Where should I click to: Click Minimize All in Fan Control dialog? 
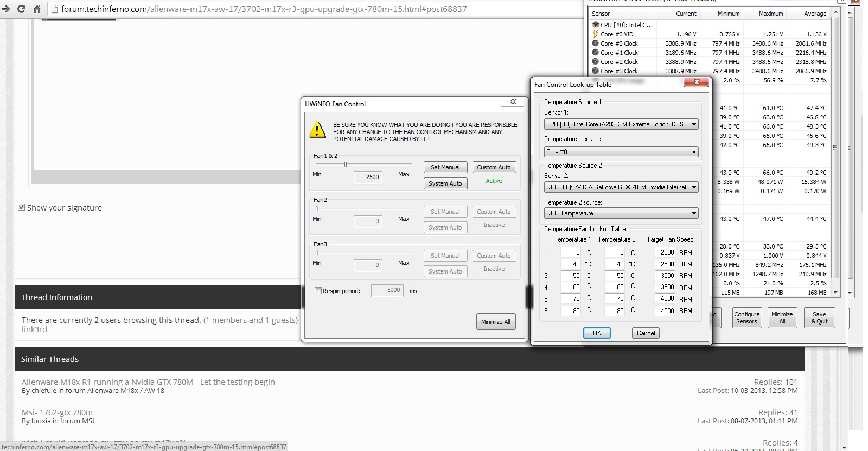pos(495,322)
